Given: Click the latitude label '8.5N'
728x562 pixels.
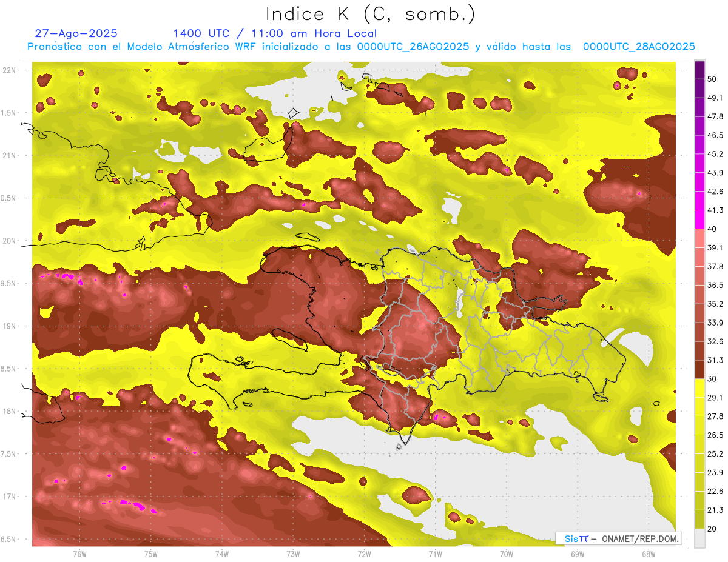Looking at the screenshot, I should [8, 369].
